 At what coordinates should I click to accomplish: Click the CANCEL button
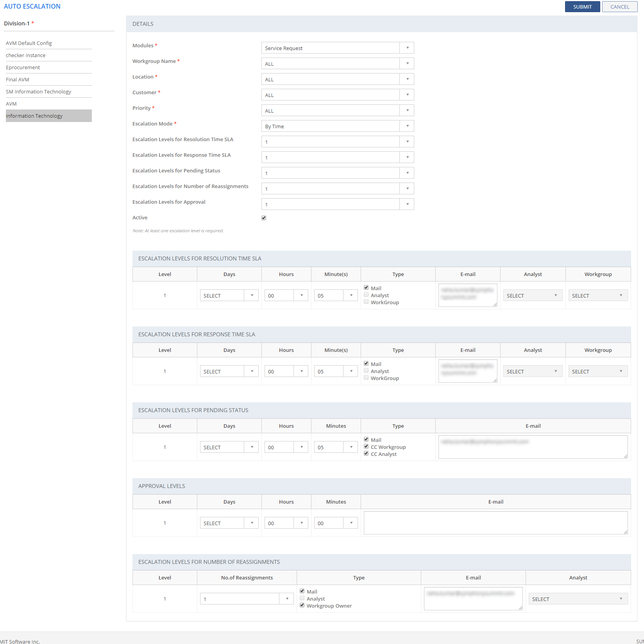[619, 7]
